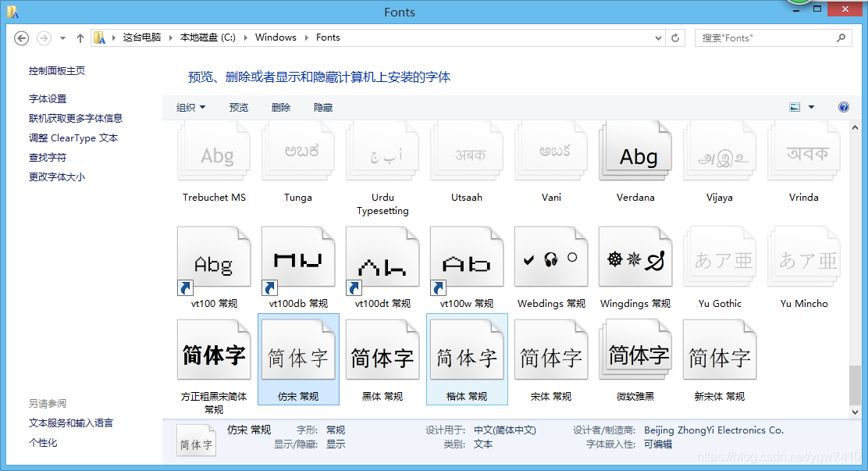Open 更改字体大小 link
Screen dimensions: 868x471
pos(57,177)
